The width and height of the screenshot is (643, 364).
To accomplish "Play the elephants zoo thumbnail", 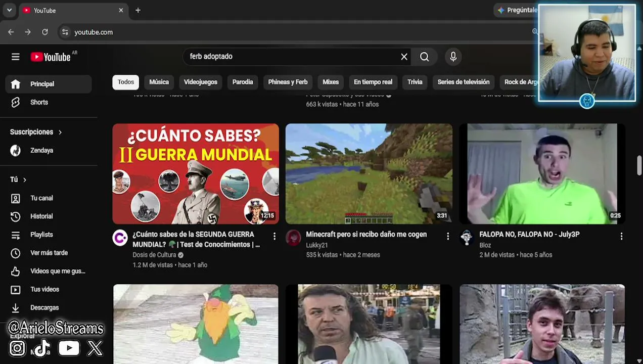I will 542,324.
